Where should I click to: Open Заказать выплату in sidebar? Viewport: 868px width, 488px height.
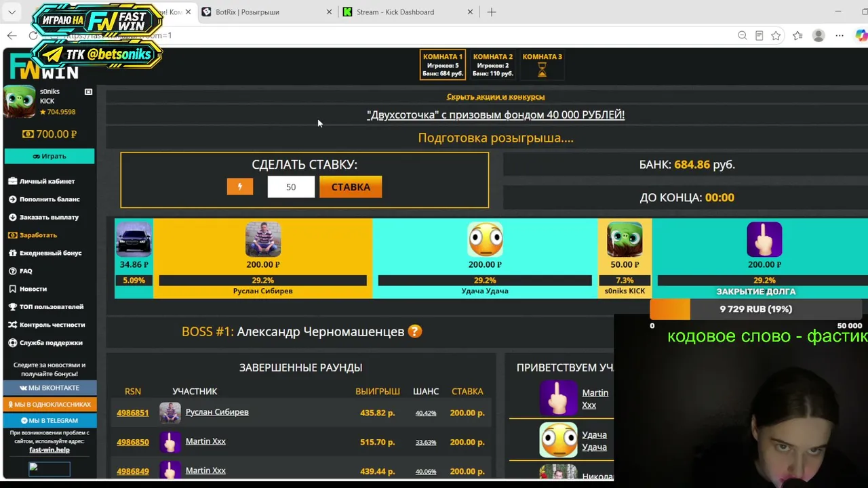coord(43,218)
